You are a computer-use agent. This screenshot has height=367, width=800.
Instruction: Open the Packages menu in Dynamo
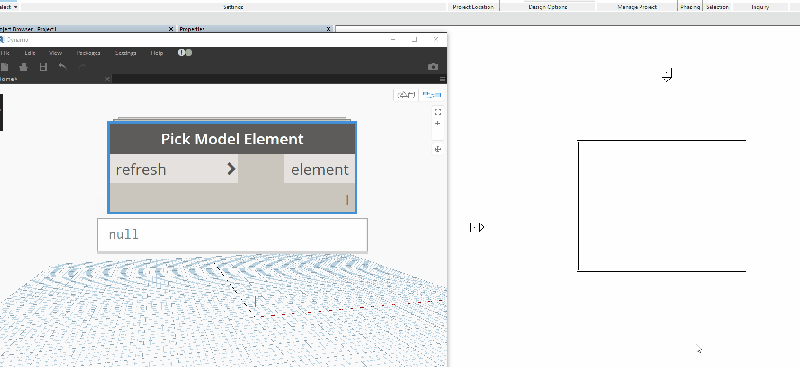[x=88, y=53]
